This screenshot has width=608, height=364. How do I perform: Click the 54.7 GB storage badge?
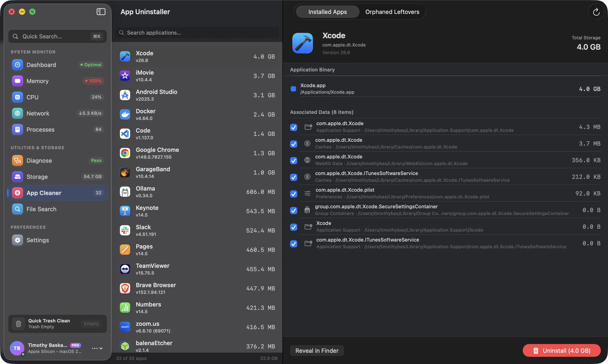[93, 177]
